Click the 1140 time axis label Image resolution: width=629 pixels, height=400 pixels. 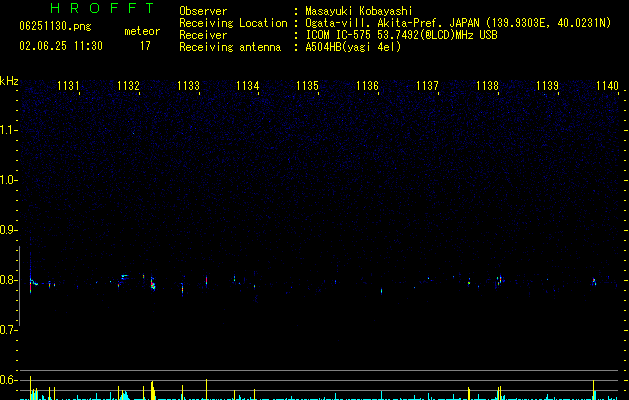[607, 86]
